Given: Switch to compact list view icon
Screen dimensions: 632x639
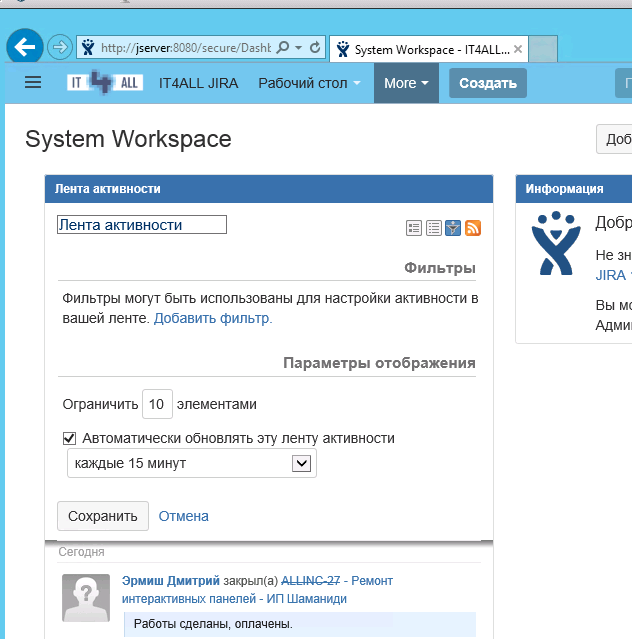Looking at the screenshot, I should (434, 228).
